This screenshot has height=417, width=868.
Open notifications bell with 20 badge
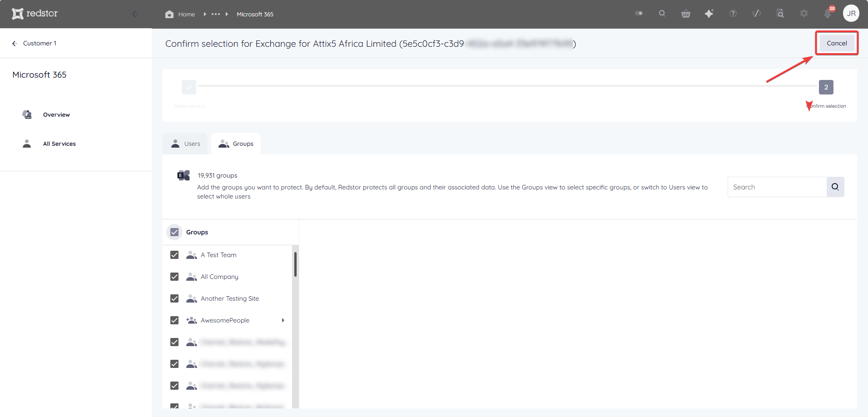coord(828,13)
